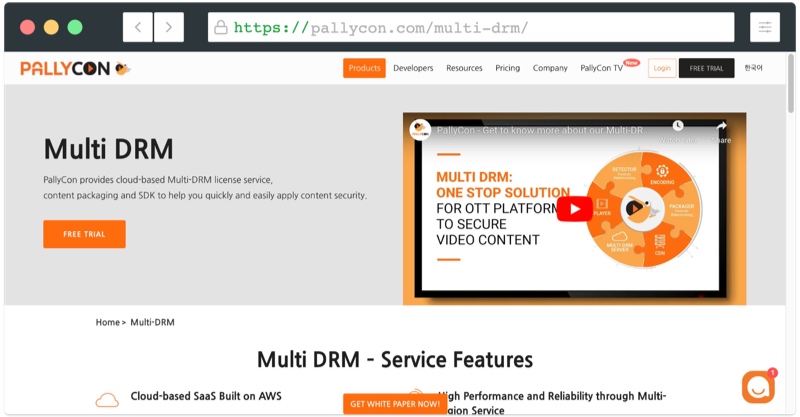The height and width of the screenshot is (417, 800).
Task: Open the Products menu
Action: click(x=364, y=68)
